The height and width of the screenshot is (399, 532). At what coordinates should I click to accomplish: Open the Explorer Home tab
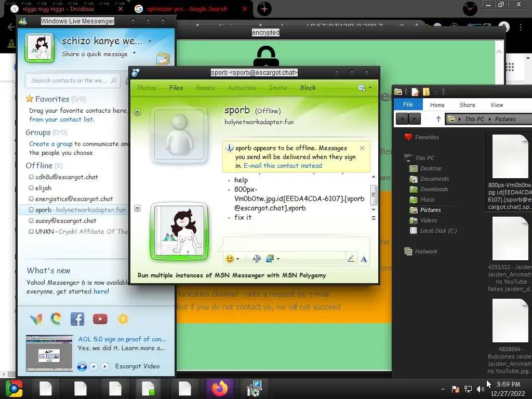(437, 105)
